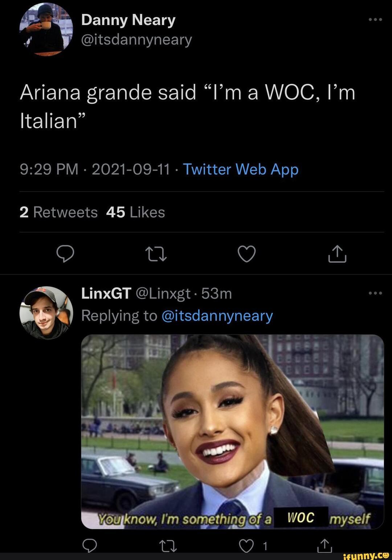This screenshot has width=392, height=560.
Task: Select the 45 Likes count
Action: [x=135, y=213]
